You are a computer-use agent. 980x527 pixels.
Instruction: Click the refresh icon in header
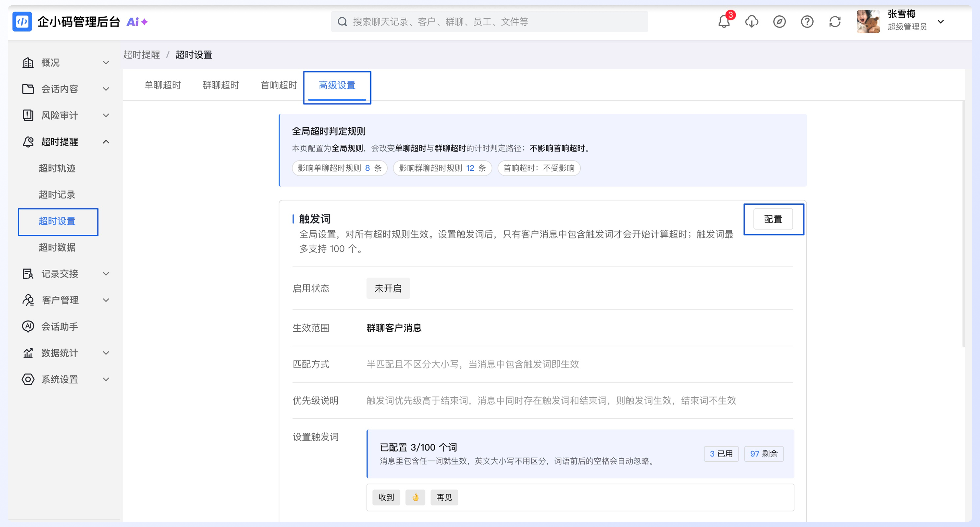pyautogui.click(x=835, y=22)
